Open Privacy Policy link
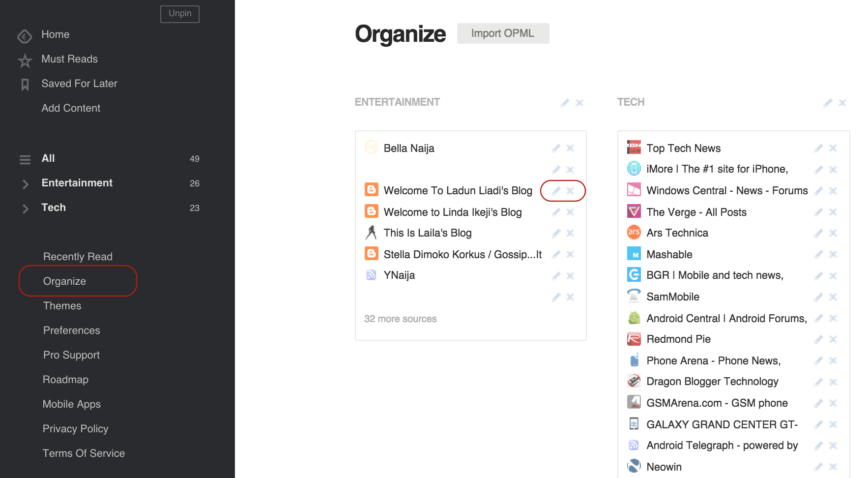 (x=75, y=429)
